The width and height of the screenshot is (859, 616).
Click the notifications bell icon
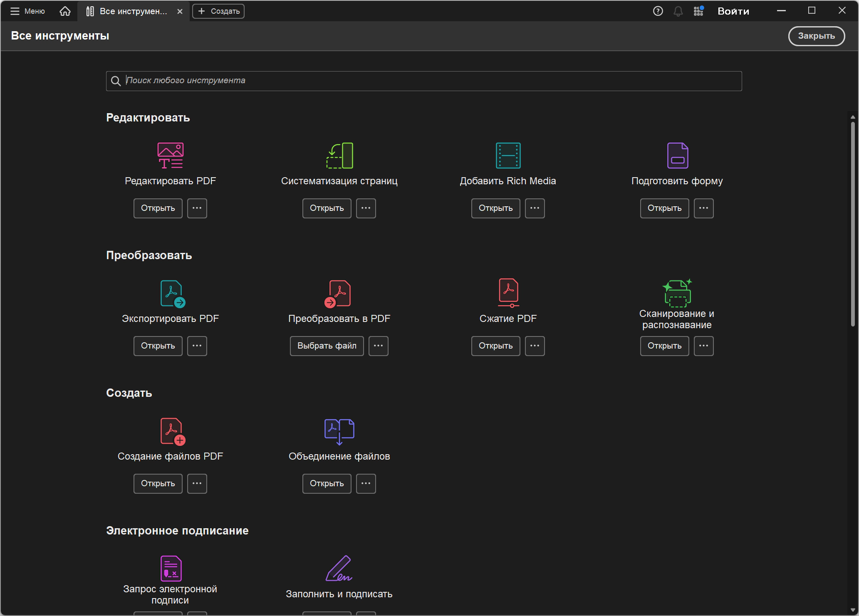678,11
